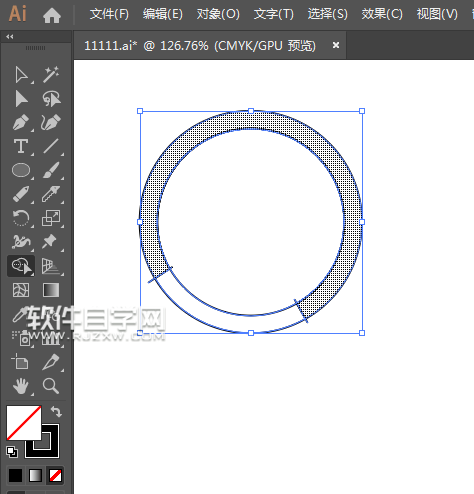
Task: Pick the Gradient tool
Action: click(x=51, y=290)
